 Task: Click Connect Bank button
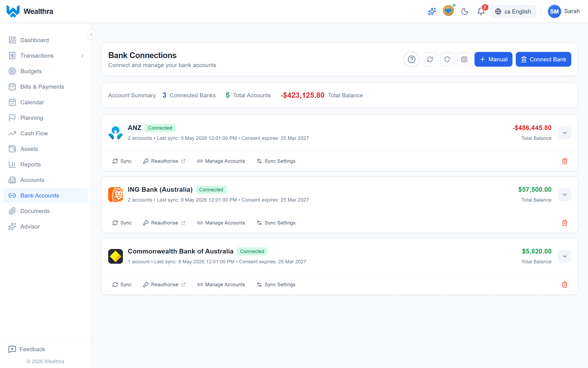click(543, 59)
